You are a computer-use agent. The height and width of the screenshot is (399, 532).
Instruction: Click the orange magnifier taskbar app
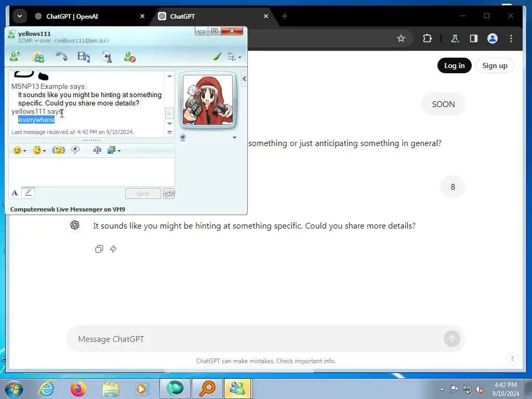pyautogui.click(x=207, y=389)
